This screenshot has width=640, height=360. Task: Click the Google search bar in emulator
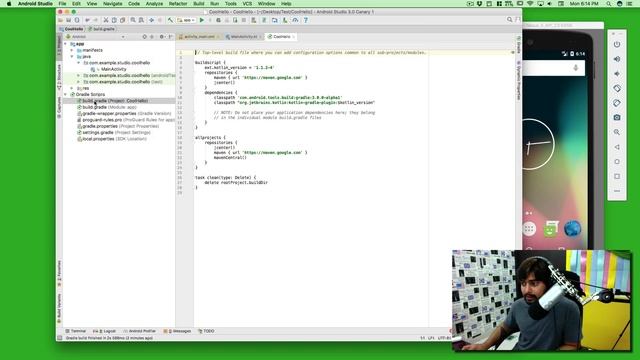click(553, 68)
